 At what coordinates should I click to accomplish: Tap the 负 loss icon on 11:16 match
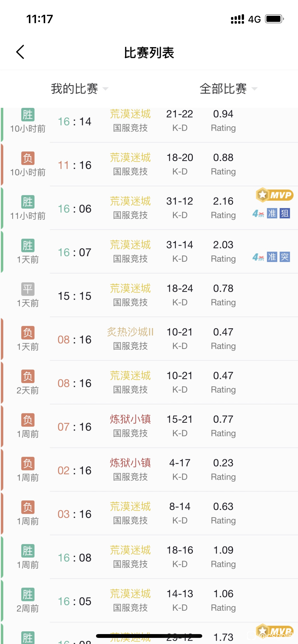(28, 158)
